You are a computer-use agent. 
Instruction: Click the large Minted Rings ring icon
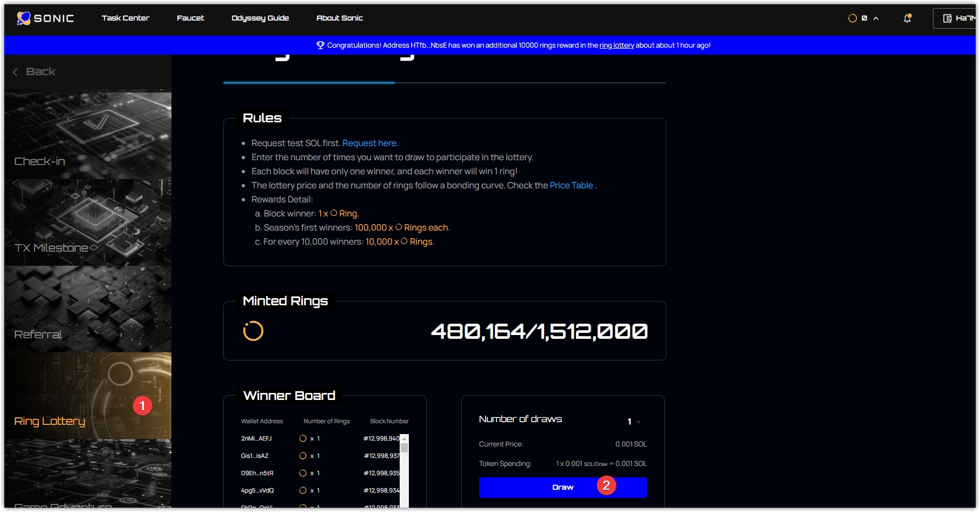(x=253, y=331)
